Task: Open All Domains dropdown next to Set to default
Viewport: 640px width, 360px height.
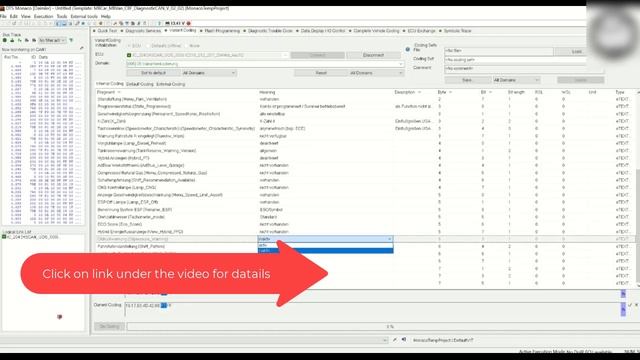Action: 209,73
